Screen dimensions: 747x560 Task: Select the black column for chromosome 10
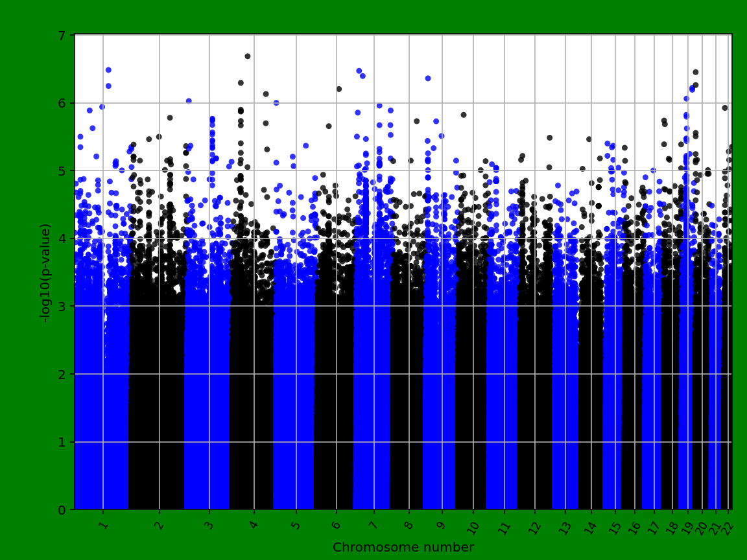click(x=473, y=389)
